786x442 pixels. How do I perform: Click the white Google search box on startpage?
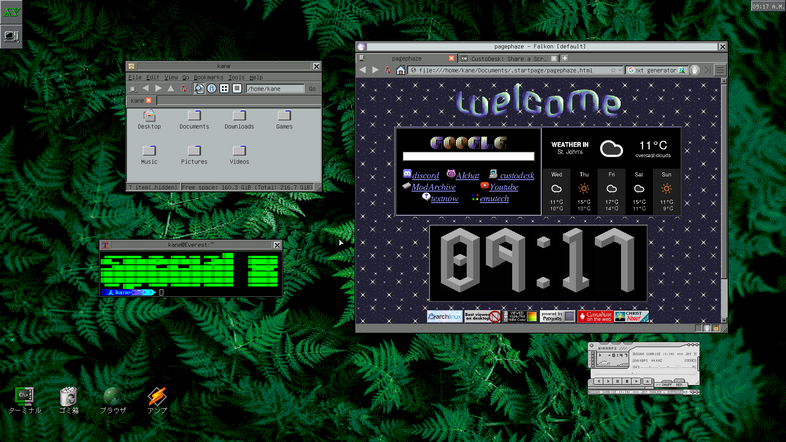coord(468,156)
